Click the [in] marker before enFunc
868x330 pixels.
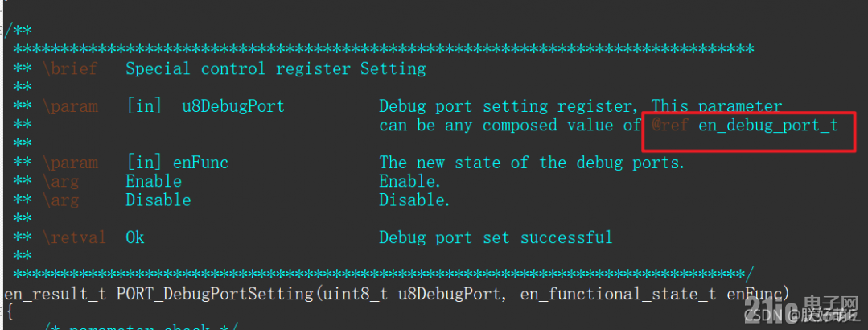[145, 163]
